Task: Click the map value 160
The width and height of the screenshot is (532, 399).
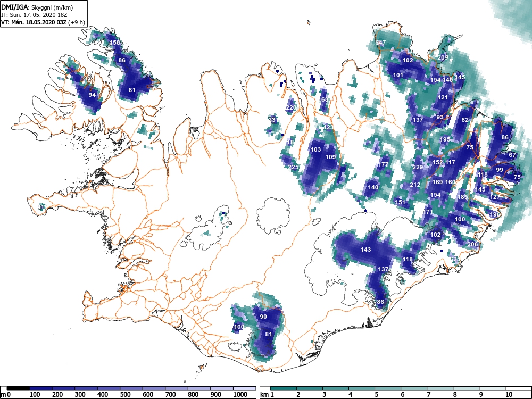Action: point(450,182)
